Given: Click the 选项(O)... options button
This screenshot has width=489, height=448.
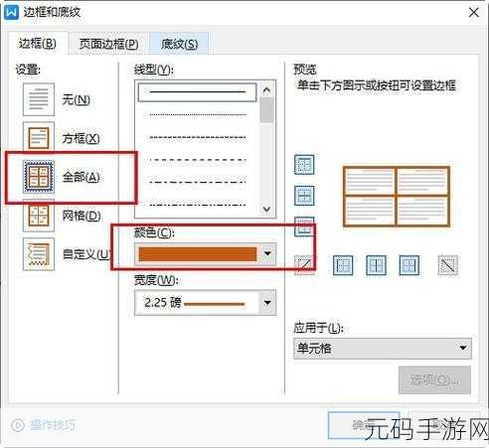Looking at the screenshot, I should [x=434, y=379].
